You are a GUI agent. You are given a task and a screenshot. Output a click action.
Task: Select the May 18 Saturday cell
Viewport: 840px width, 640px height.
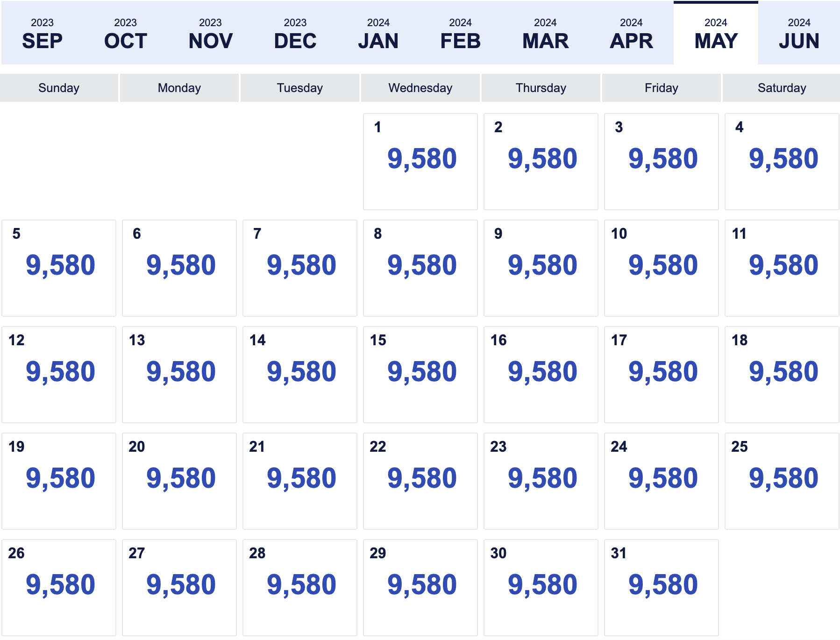(782, 375)
